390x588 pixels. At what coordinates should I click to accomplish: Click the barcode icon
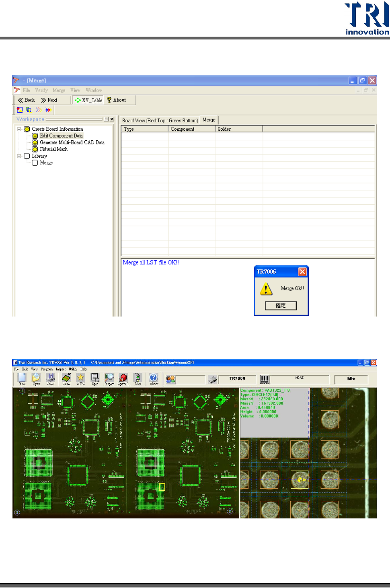click(265, 379)
